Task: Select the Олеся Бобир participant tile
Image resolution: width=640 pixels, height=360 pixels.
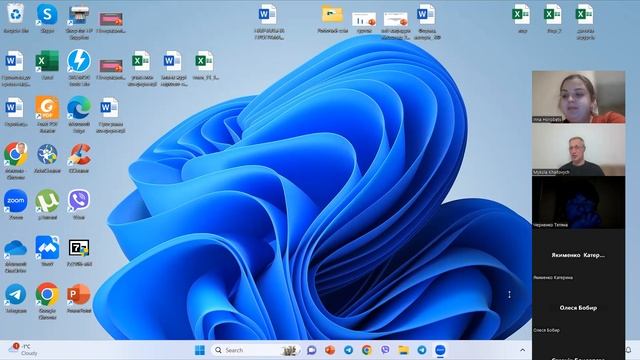Action: click(578, 308)
